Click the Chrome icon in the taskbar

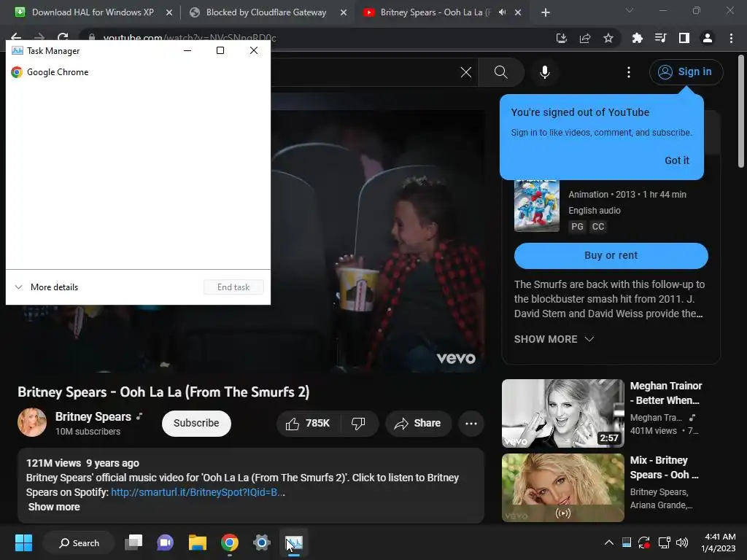(230, 542)
